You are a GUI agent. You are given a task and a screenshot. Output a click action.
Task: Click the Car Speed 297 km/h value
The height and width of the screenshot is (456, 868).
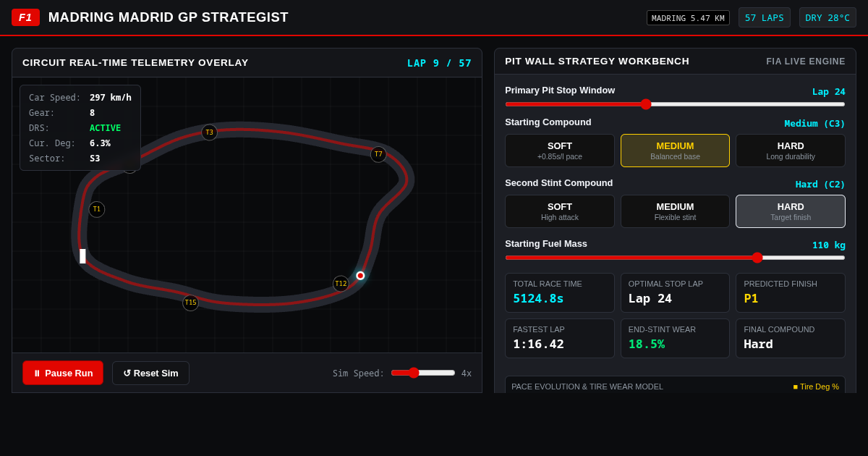(111, 97)
